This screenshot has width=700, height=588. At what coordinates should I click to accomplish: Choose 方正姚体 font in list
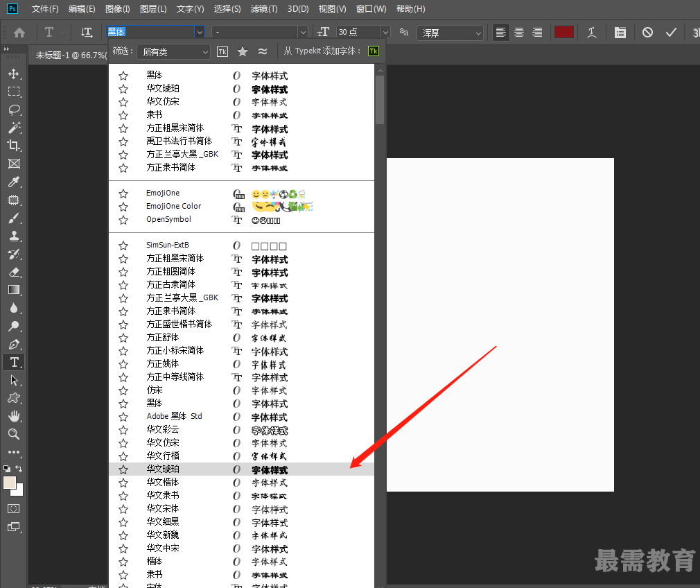point(241,364)
